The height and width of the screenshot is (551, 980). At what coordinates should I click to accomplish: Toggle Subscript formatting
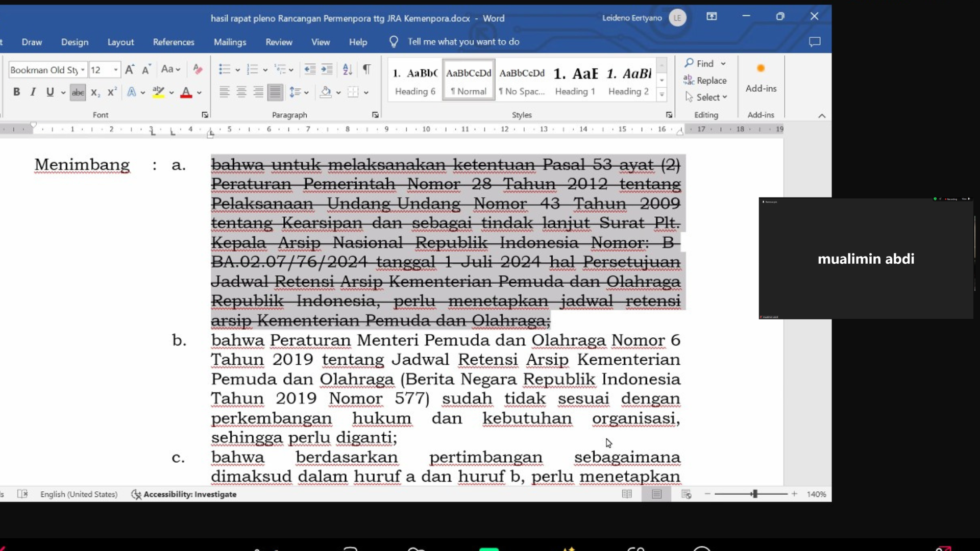pos(95,92)
